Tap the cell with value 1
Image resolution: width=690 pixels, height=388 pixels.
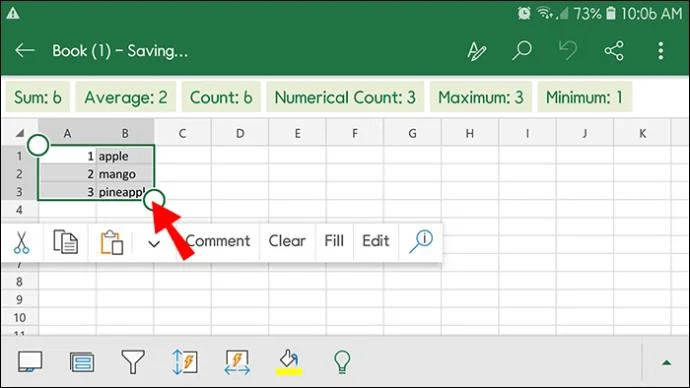pos(67,156)
